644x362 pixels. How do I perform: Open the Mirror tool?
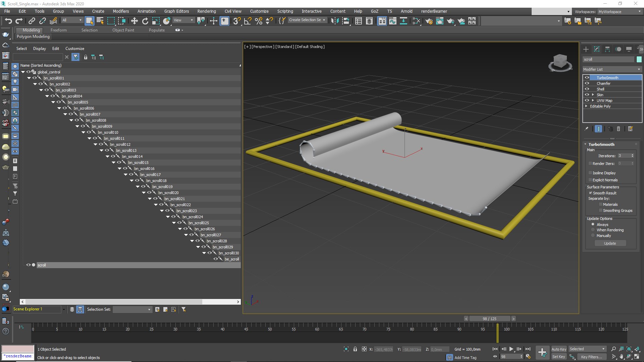click(335, 21)
